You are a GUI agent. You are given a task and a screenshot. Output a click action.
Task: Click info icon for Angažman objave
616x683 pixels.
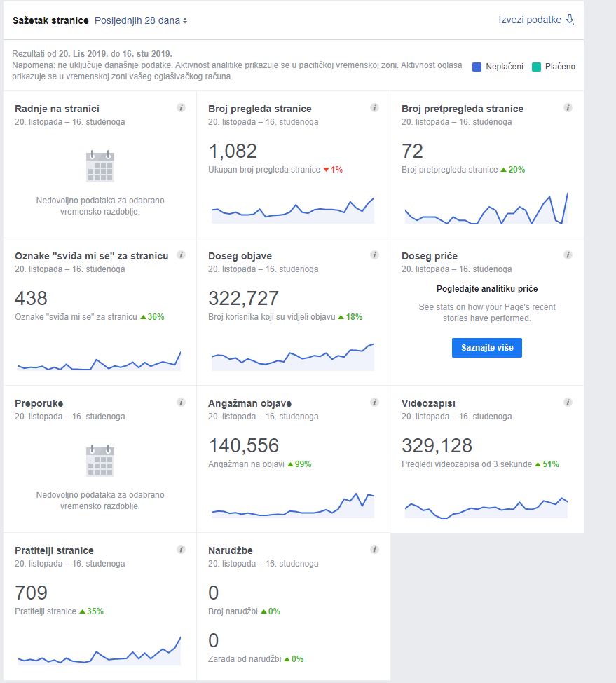374,402
